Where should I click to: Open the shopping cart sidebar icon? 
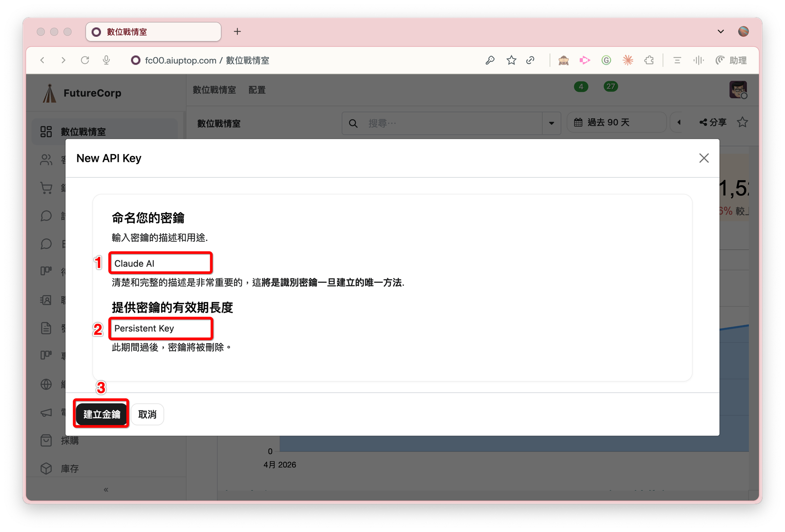pos(46,188)
